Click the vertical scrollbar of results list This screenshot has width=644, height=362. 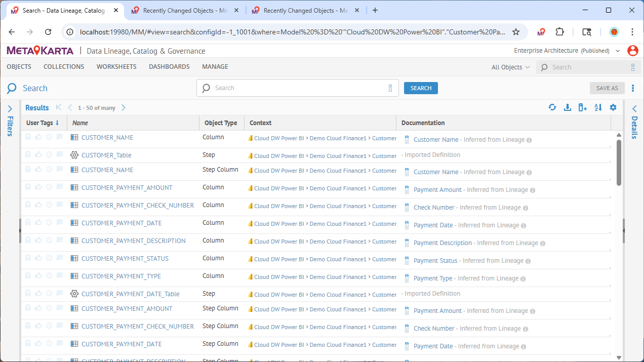point(619,162)
